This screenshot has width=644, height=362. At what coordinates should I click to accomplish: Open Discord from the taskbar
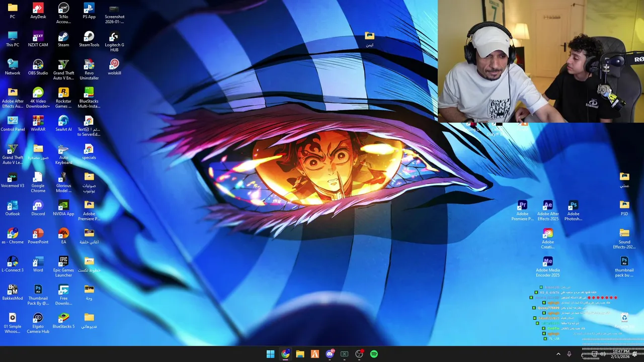(x=330, y=354)
